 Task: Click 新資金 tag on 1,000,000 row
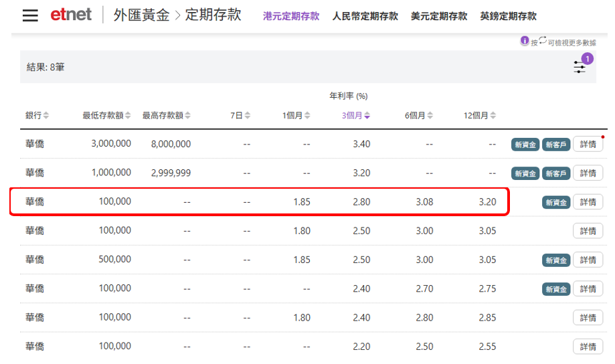point(525,173)
